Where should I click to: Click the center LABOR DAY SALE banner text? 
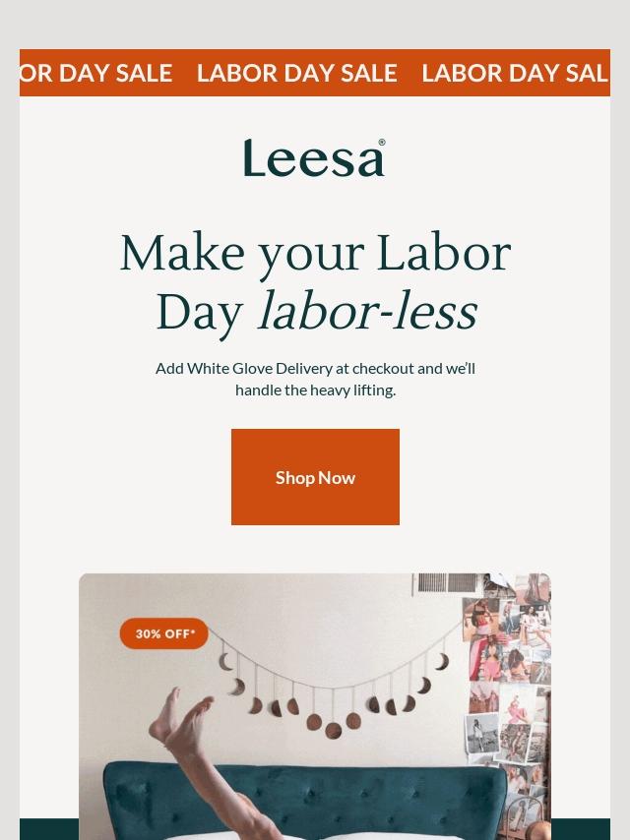click(297, 73)
